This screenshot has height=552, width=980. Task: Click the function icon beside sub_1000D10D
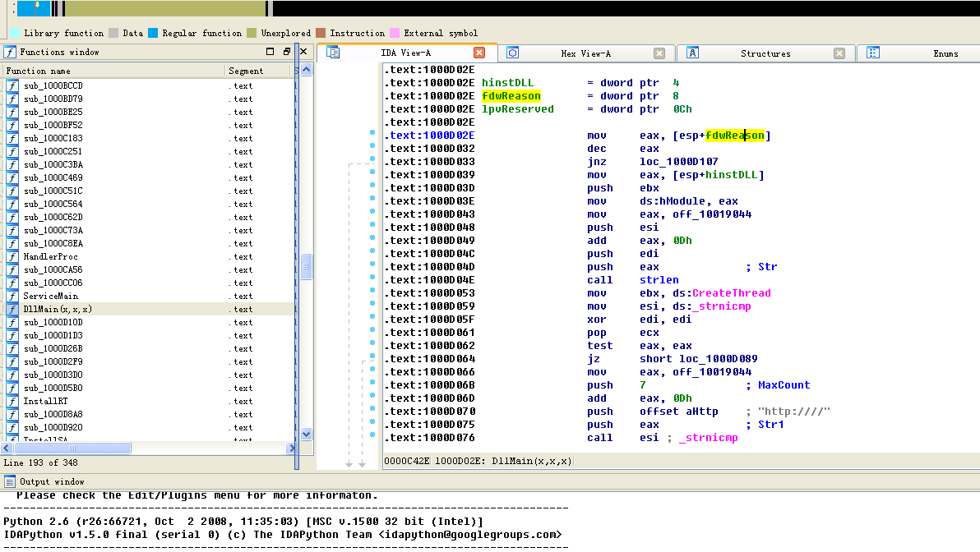(x=12, y=322)
